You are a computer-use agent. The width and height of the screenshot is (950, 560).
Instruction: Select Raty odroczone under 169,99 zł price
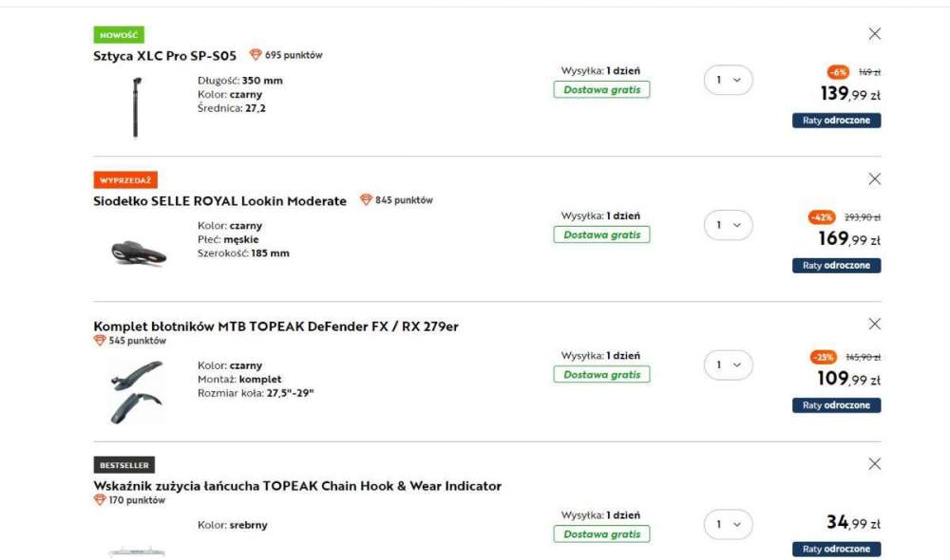click(x=836, y=266)
